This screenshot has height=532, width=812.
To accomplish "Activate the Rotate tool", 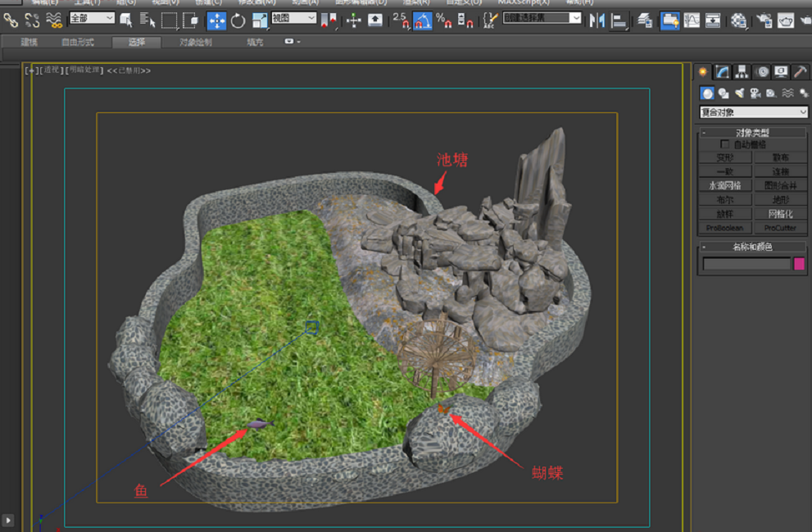I will [238, 20].
